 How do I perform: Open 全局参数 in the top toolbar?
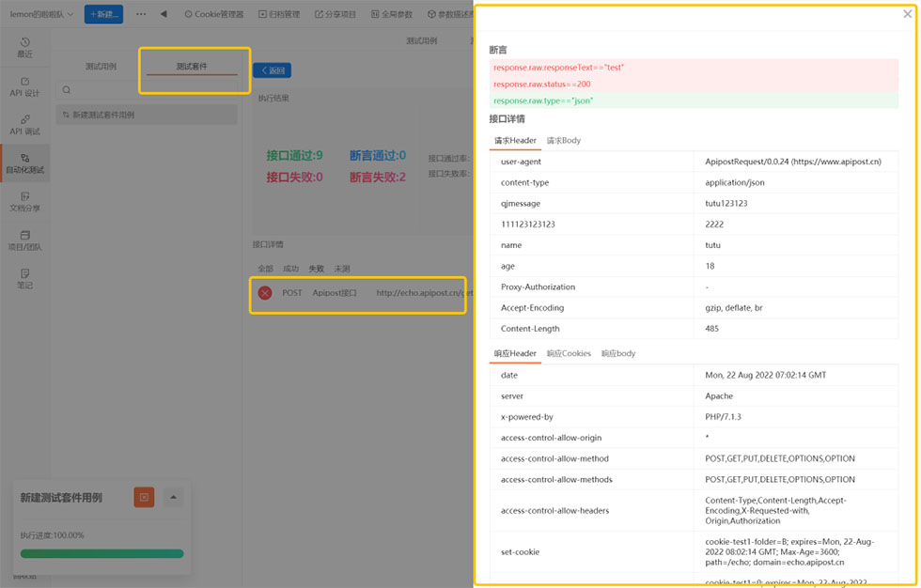tap(392, 14)
